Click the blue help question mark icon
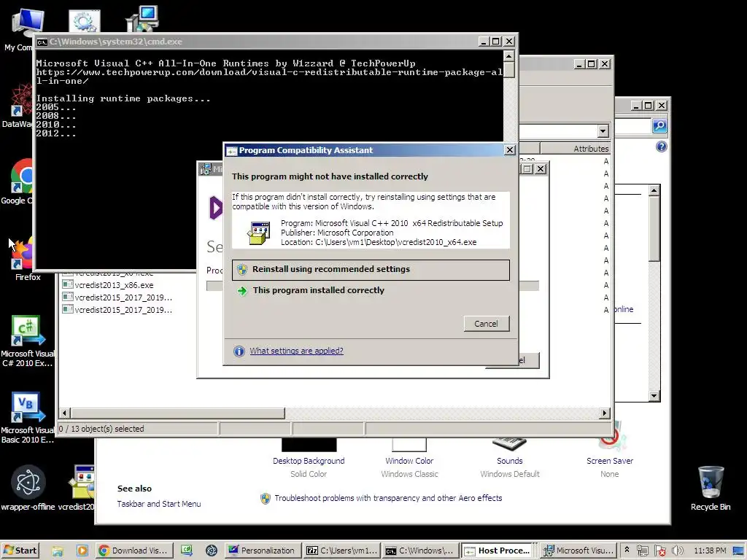This screenshot has height=560, width=747. [x=661, y=147]
